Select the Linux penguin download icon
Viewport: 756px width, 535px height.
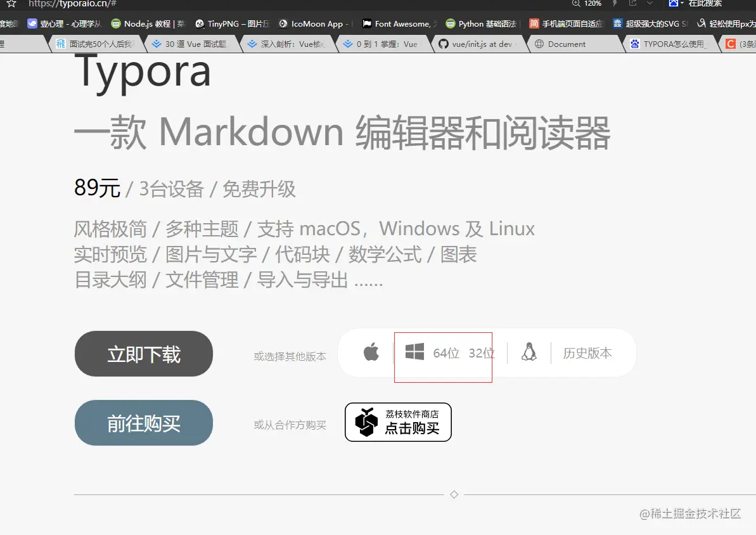(529, 352)
